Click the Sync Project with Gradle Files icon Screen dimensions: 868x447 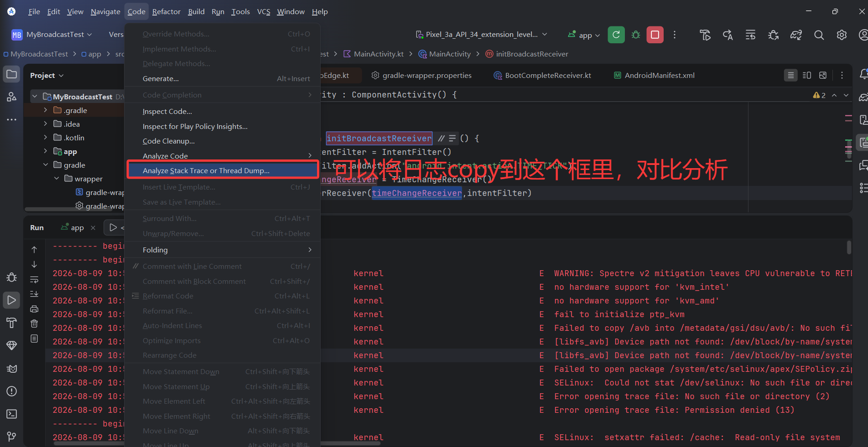click(x=796, y=35)
